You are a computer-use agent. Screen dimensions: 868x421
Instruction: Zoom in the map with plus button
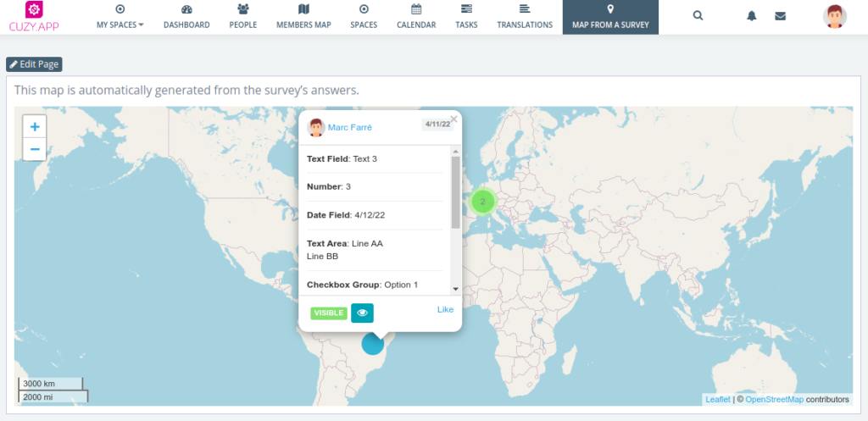pos(35,127)
